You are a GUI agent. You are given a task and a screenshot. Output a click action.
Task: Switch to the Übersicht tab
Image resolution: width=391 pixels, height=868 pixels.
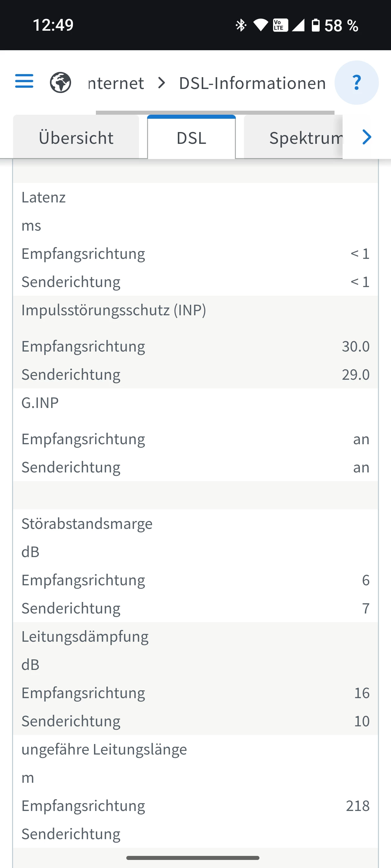tap(76, 138)
